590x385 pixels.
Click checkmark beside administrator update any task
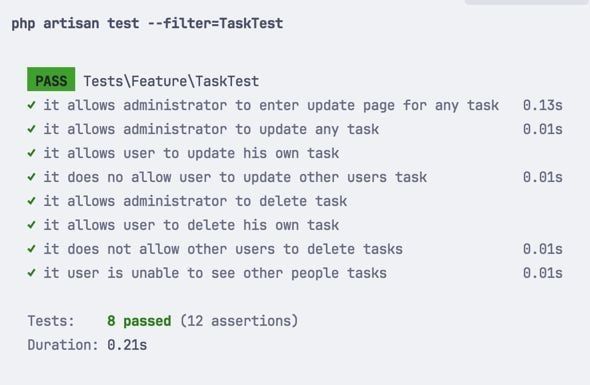click(32, 129)
